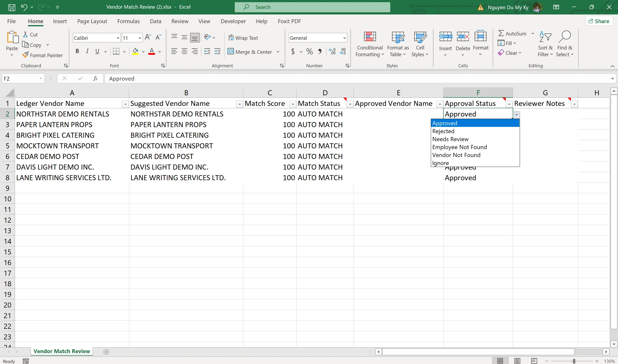
Task: Apply the yellow fill color swatch
Action: (135, 51)
